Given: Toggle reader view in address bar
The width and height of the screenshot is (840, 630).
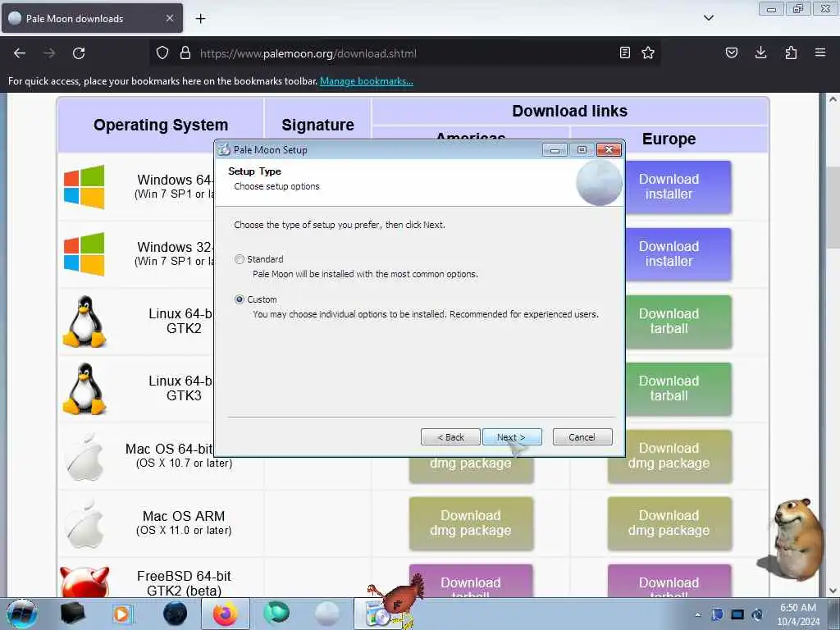Looking at the screenshot, I should point(624,53).
